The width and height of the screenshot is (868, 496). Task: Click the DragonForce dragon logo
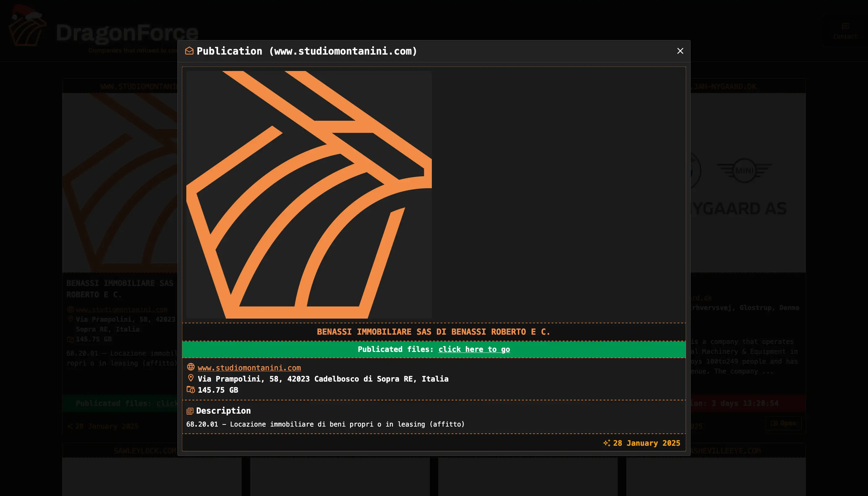[27, 27]
